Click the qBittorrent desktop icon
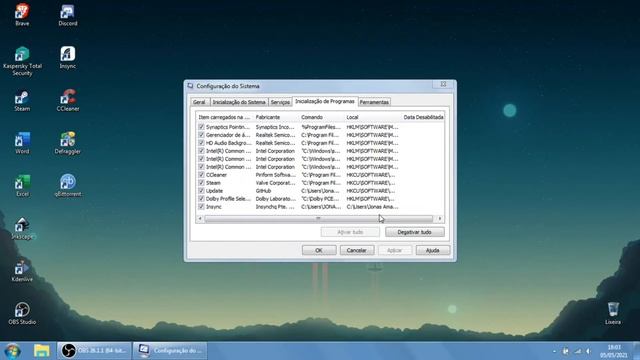This screenshot has width=640, height=360. click(67, 186)
